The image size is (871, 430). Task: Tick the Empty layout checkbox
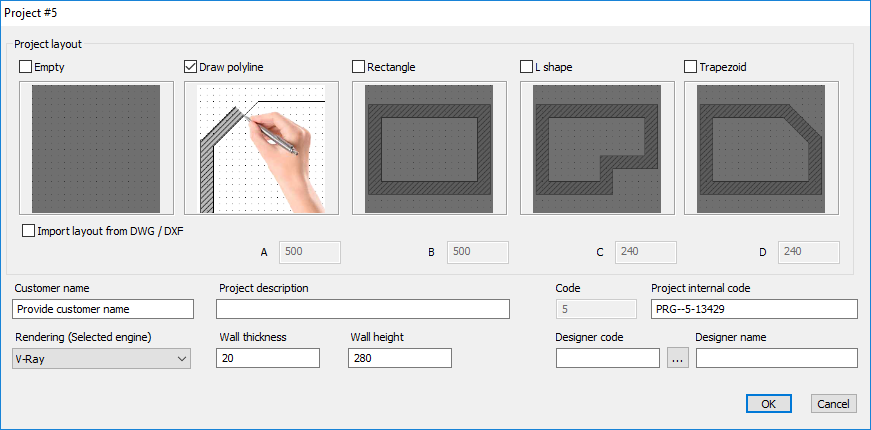26,67
